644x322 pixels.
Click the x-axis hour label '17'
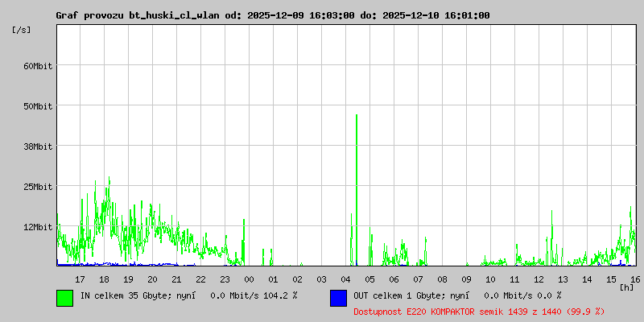point(80,279)
